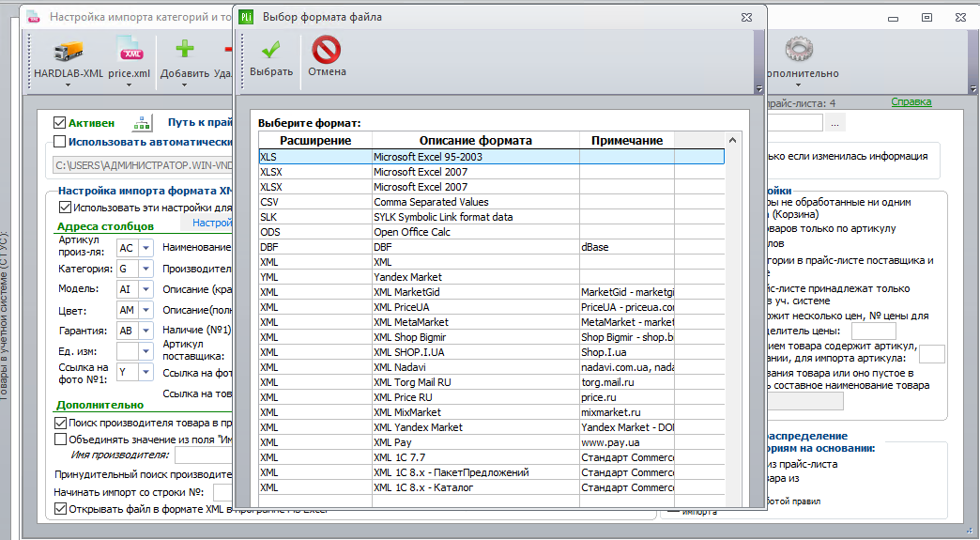Open Гарантия column dropdown
The width and height of the screenshot is (980, 540).
click(x=145, y=331)
